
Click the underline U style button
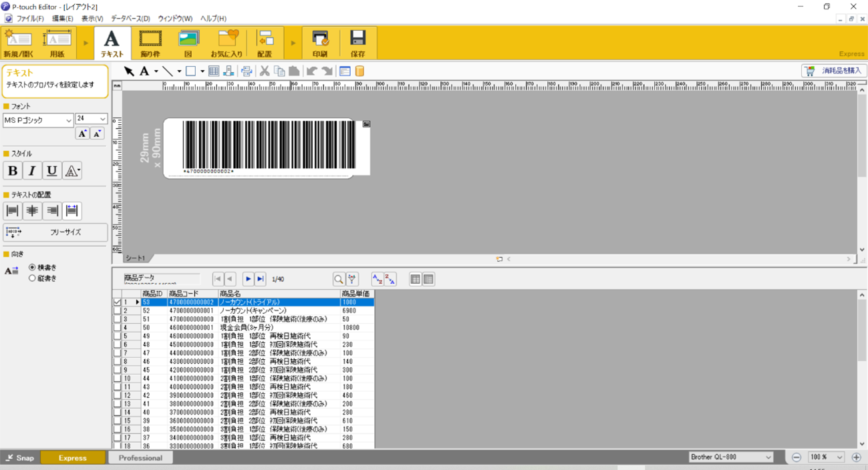pyautogui.click(x=51, y=170)
